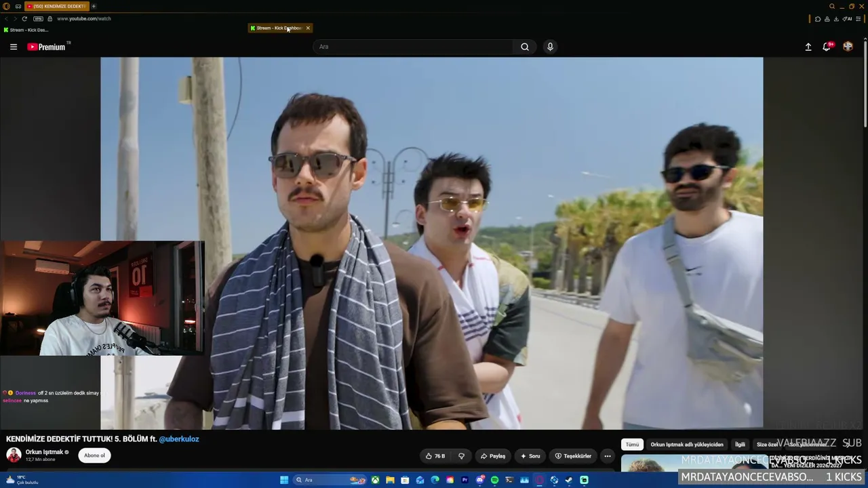Open the workspaces icon next to tabs
This screenshot has width=868, height=488.
[x=18, y=6]
